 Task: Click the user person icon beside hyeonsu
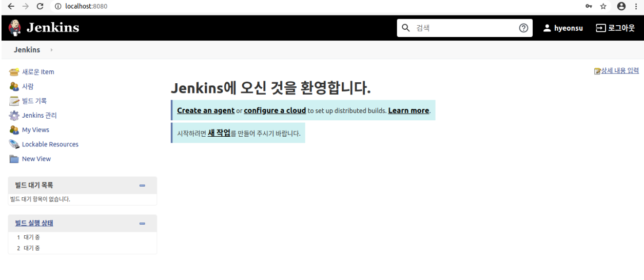pyautogui.click(x=547, y=28)
